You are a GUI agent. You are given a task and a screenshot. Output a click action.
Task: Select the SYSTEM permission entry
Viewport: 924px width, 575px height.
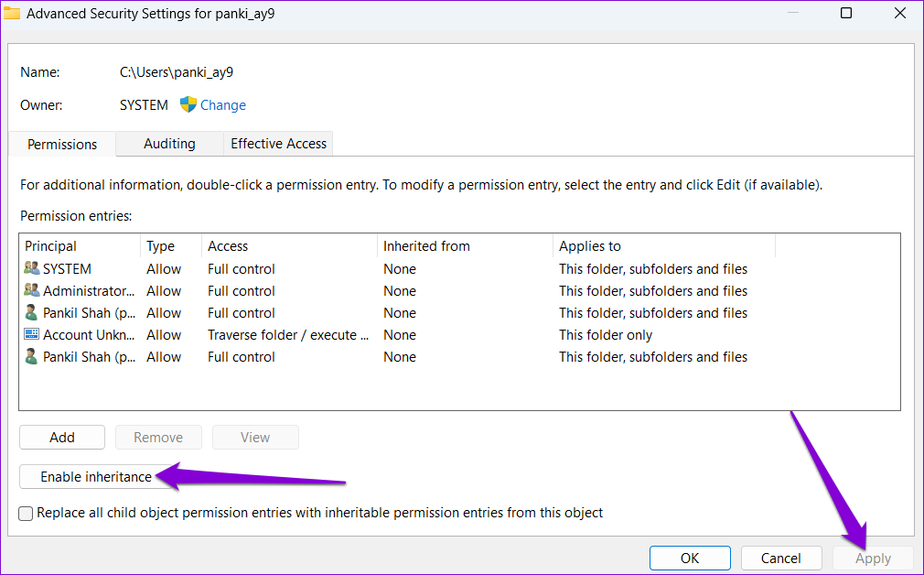pos(459,269)
